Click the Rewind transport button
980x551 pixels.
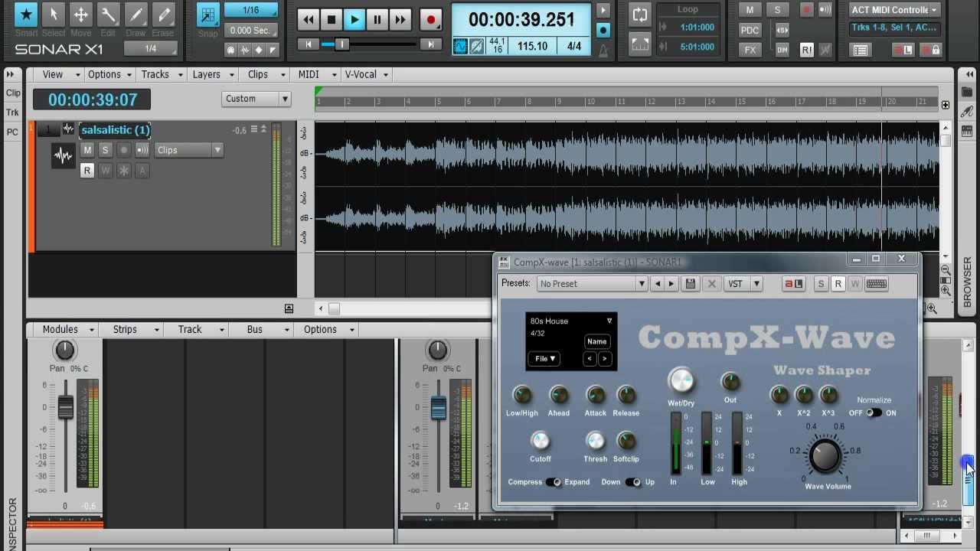coord(309,20)
